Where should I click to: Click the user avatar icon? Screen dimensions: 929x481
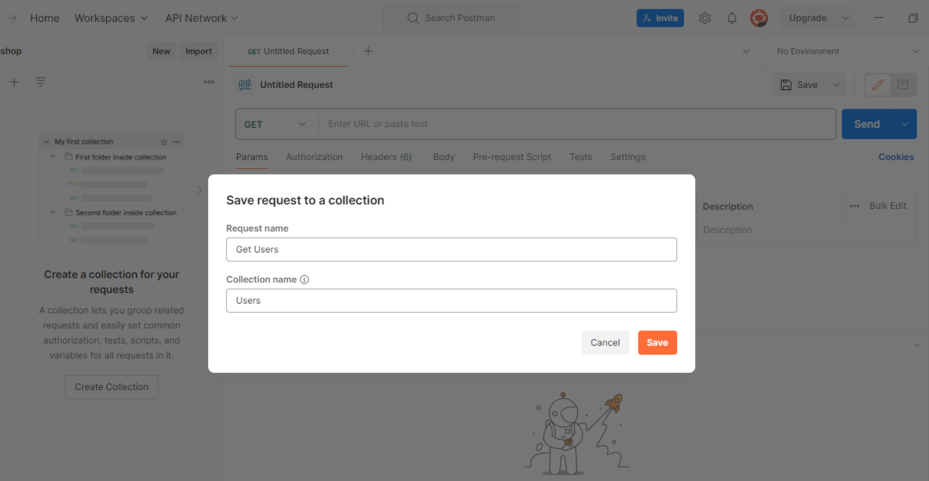[x=759, y=18]
